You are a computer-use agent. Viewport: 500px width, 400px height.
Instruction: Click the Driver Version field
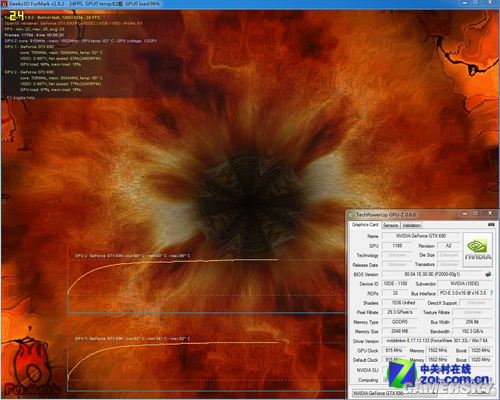click(x=437, y=341)
